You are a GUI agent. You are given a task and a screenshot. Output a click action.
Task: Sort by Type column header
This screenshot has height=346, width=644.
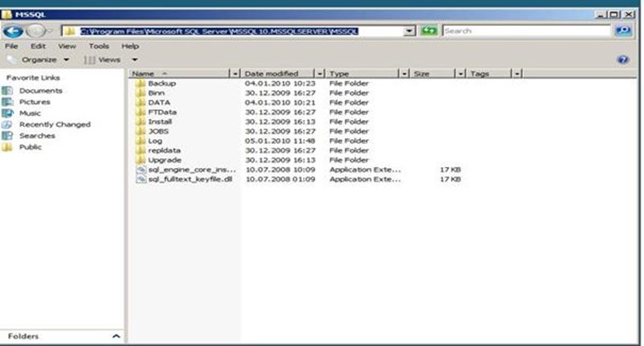click(363, 73)
